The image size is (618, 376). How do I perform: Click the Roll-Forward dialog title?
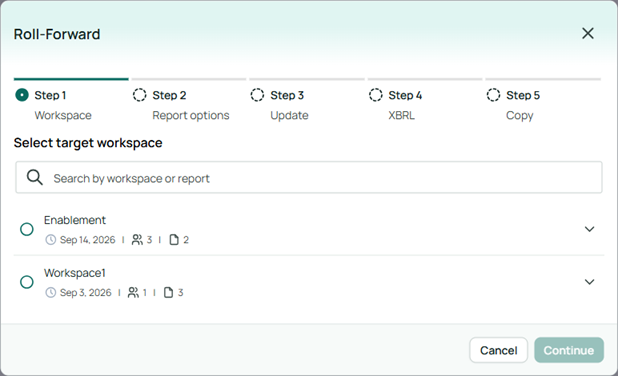click(57, 34)
